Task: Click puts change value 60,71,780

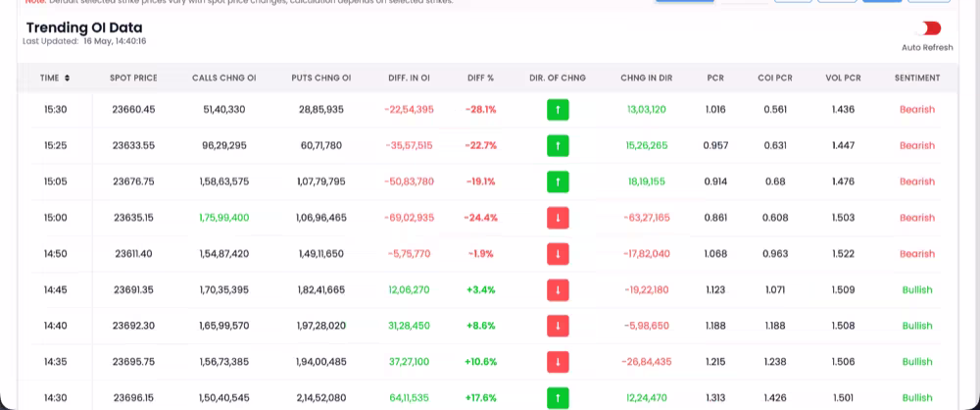Action: tap(320, 146)
